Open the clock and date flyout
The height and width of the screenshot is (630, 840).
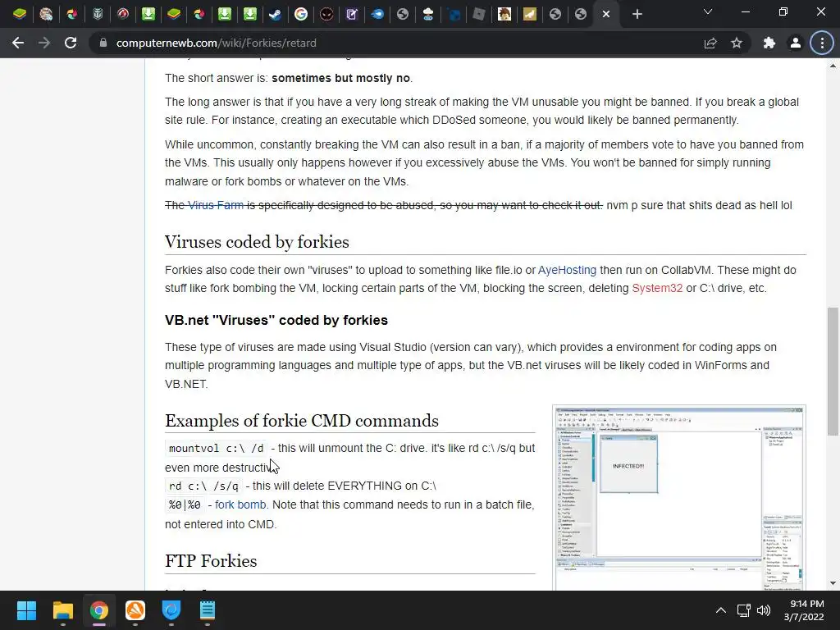pyautogui.click(x=804, y=610)
